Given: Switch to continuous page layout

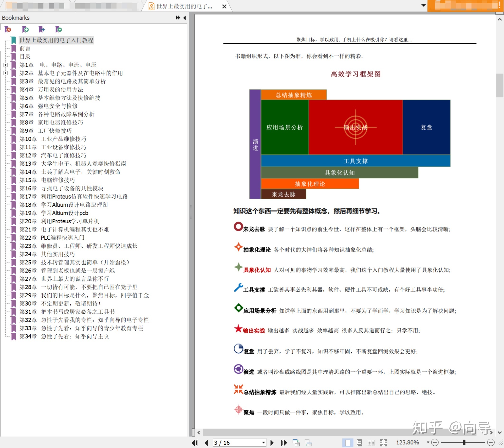Looking at the screenshot, I should [x=359, y=443].
